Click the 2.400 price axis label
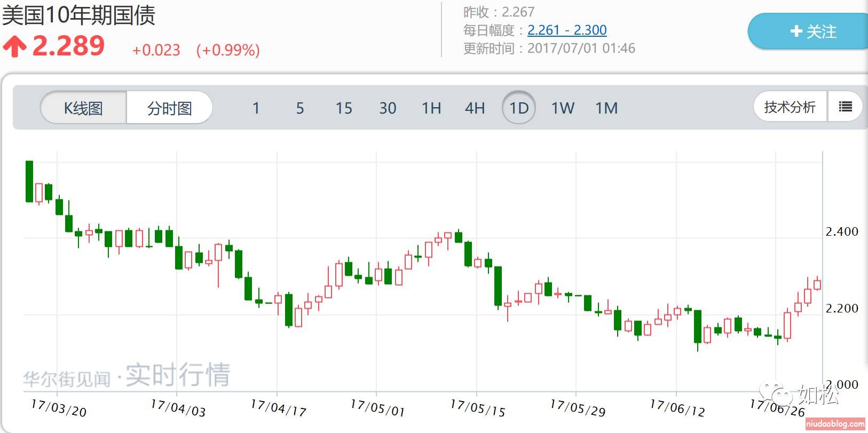Screen dimensions: 868x433 coord(842,231)
